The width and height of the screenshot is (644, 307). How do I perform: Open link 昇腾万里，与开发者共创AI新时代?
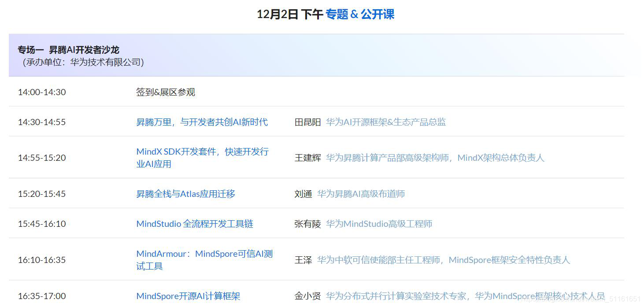pyautogui.click(x=202, y=122)
